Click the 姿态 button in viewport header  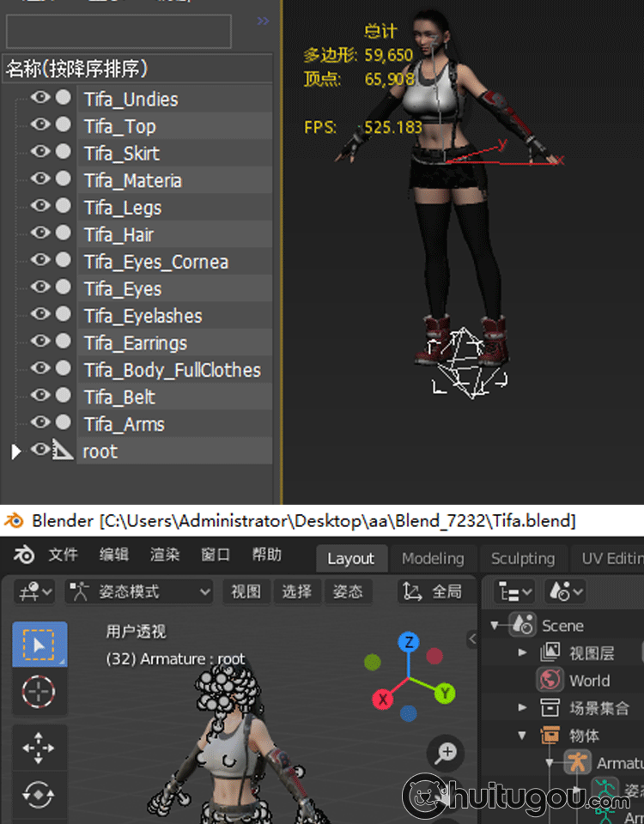click(347, 591)
